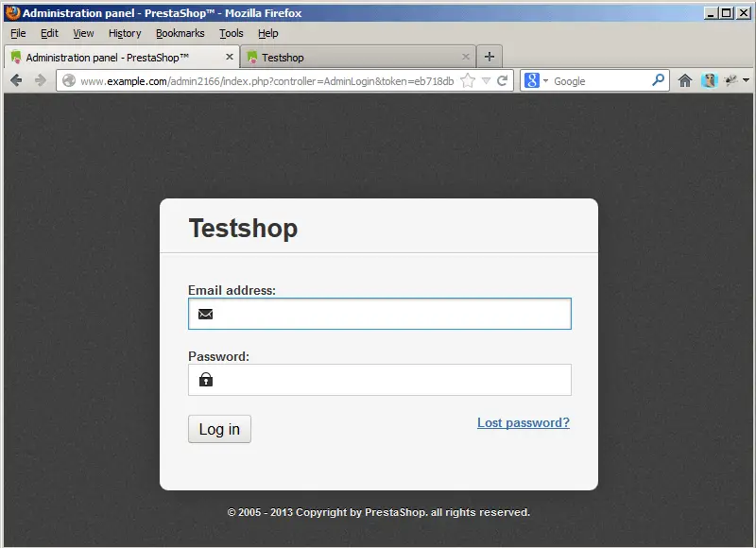Open a new tab with the plus button

click(490, 57)
